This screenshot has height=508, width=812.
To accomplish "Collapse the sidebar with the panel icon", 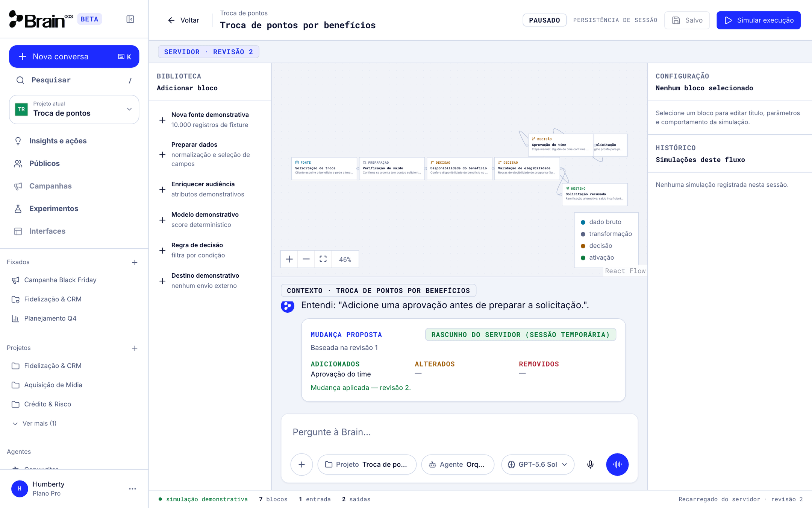I will pyautogui.click(x=130, y=19).
